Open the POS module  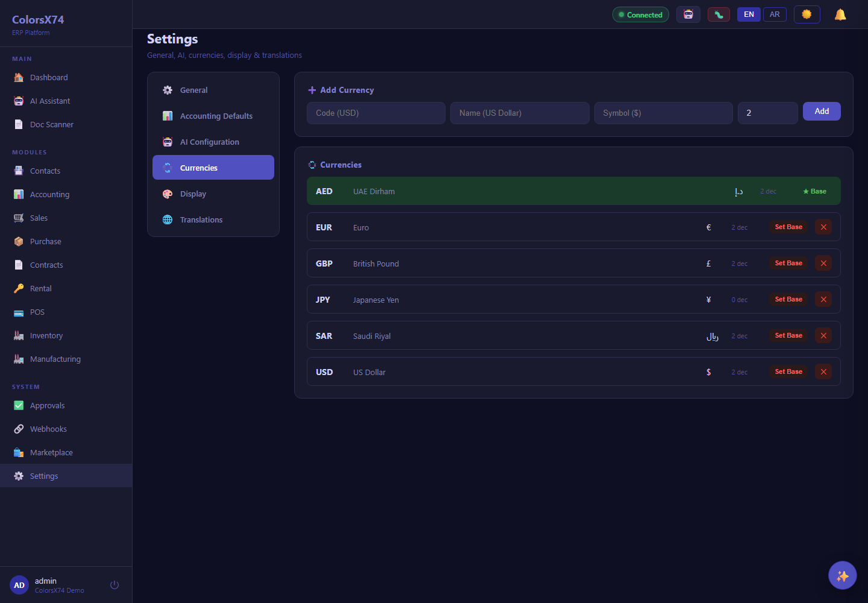tap(66, 312)
